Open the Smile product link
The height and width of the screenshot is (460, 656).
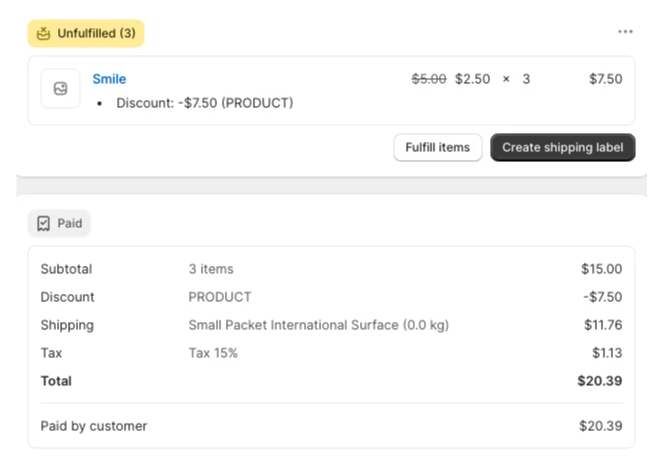pyautogui.click(x=109, y=79)
